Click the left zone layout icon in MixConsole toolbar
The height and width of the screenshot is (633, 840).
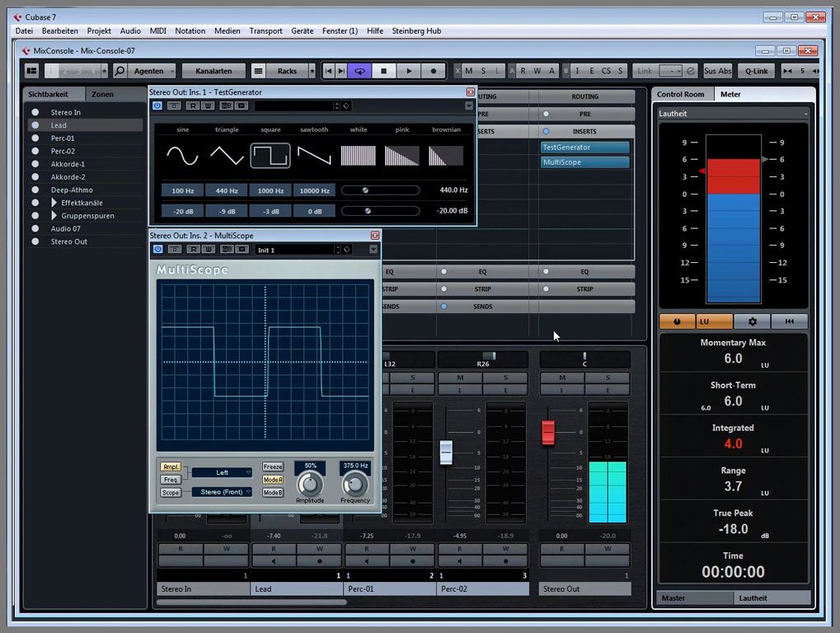(x=31, y=71)
